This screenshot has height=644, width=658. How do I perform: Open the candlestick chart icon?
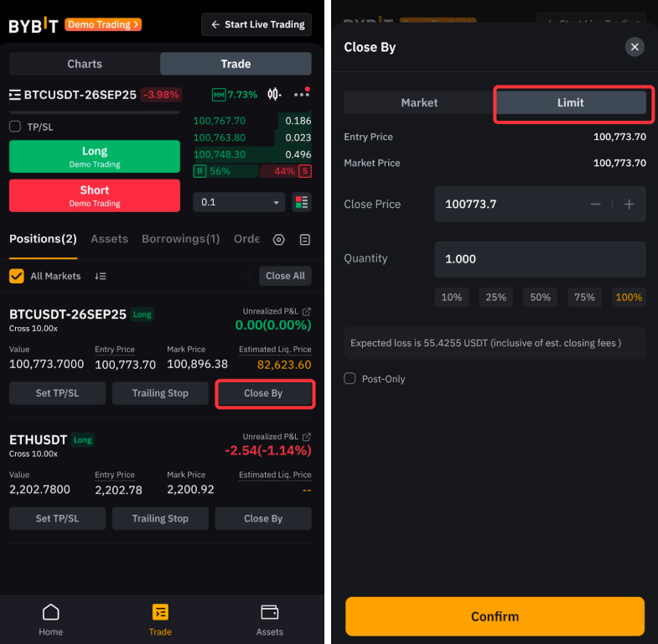click(x=274, y=94)
